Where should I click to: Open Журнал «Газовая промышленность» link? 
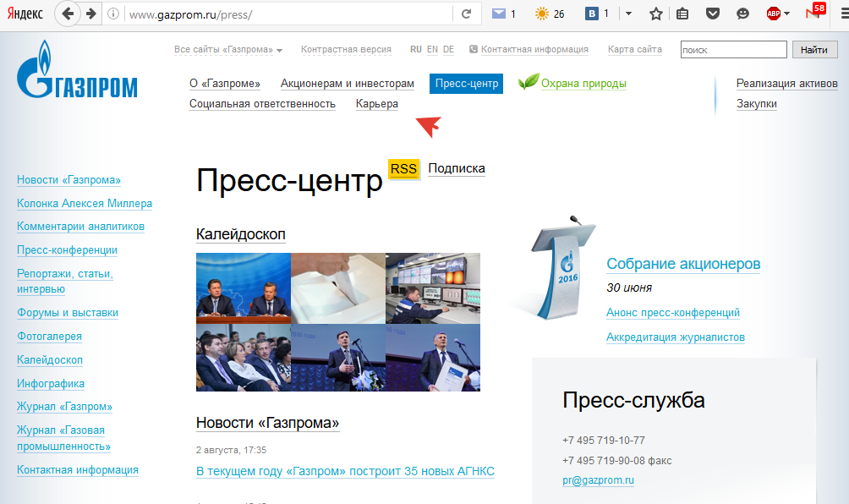[x=64, y=438]
